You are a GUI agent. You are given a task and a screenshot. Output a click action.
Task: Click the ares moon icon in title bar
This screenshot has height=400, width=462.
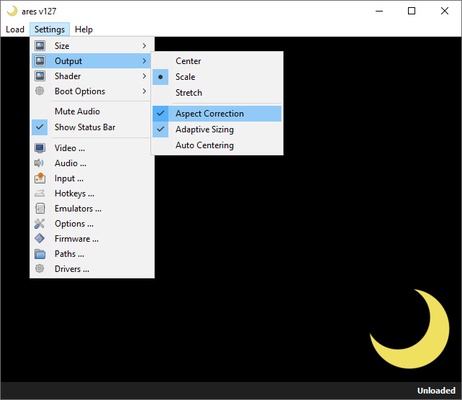(x=12, y=11)
